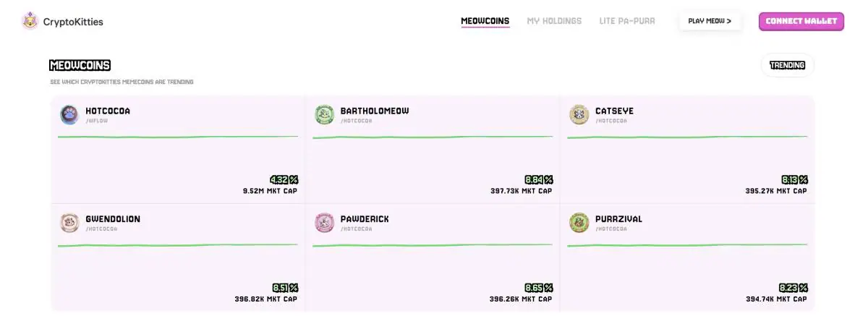
Task: Click the CATSEYE coin avatar icon
Action: [x=579, y=114]
